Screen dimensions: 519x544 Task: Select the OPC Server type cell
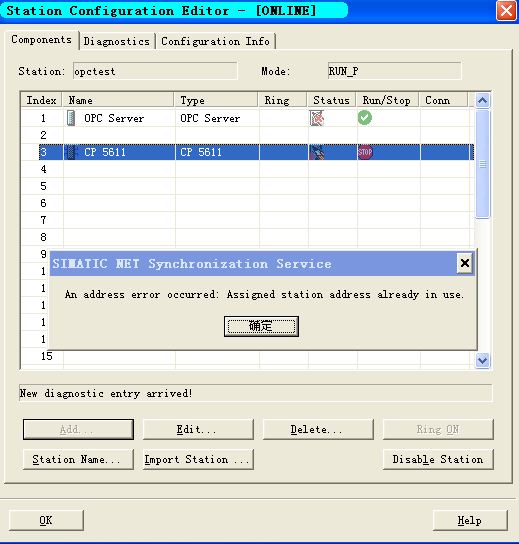click(x=217, y=118)
